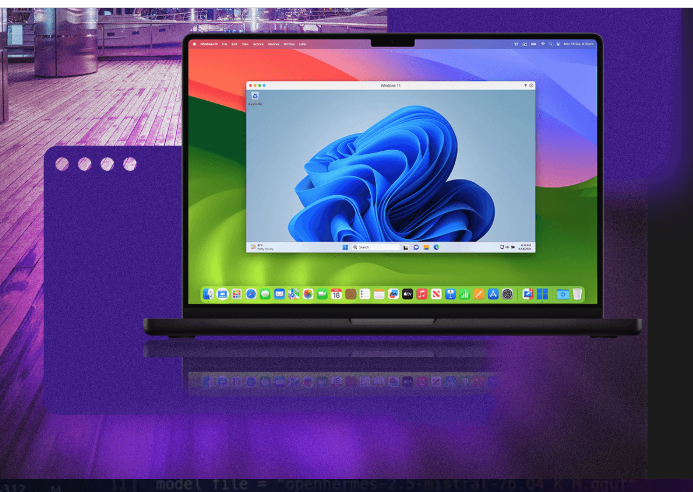Open App Store in Dock

pos(493,294)
